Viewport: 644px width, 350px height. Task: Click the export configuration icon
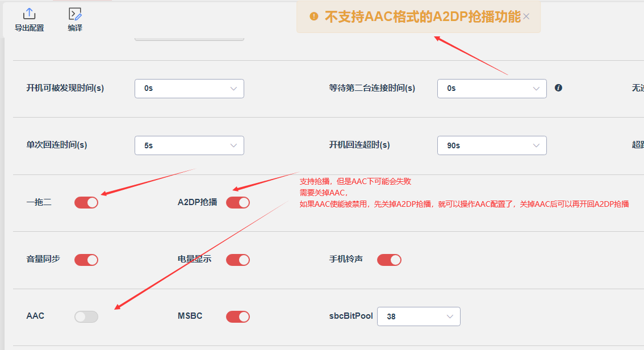coord(29,14)
